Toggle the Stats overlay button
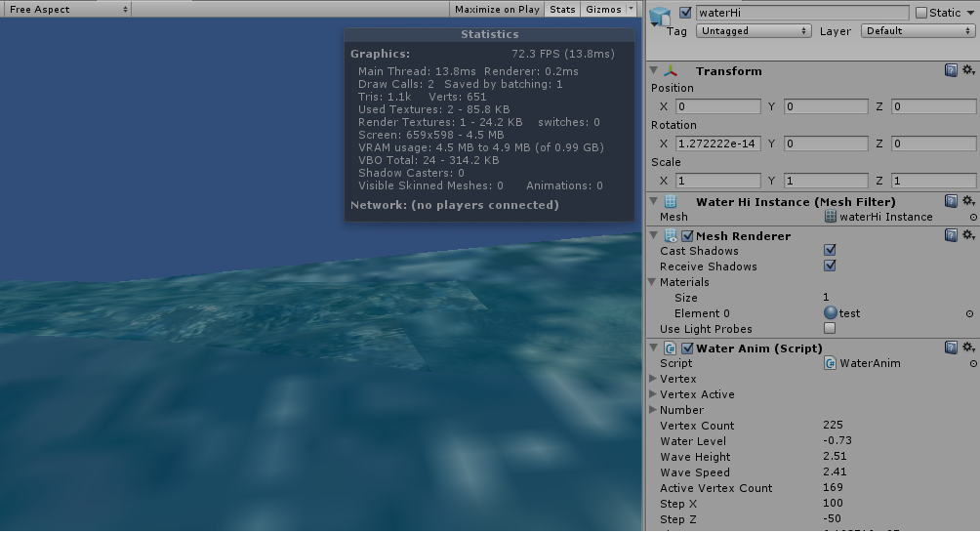The image size is (980, 533). tap(562, 9)
